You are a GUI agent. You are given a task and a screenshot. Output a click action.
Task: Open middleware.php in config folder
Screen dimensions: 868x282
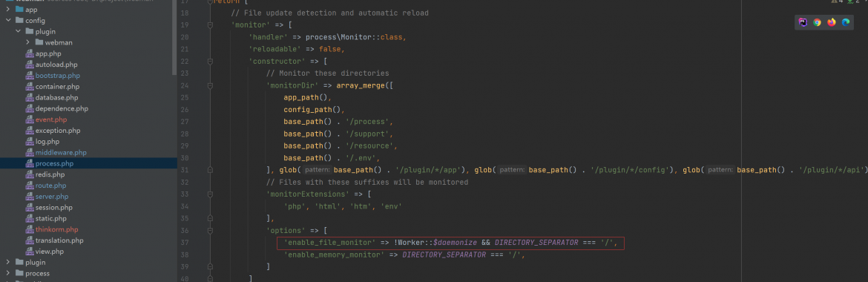pos(61,152)
